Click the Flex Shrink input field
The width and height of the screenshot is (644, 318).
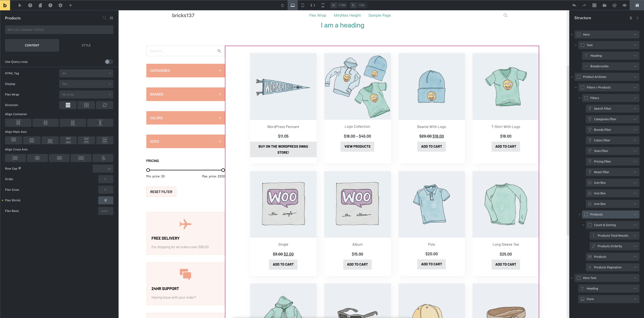(x=106, y=200)
